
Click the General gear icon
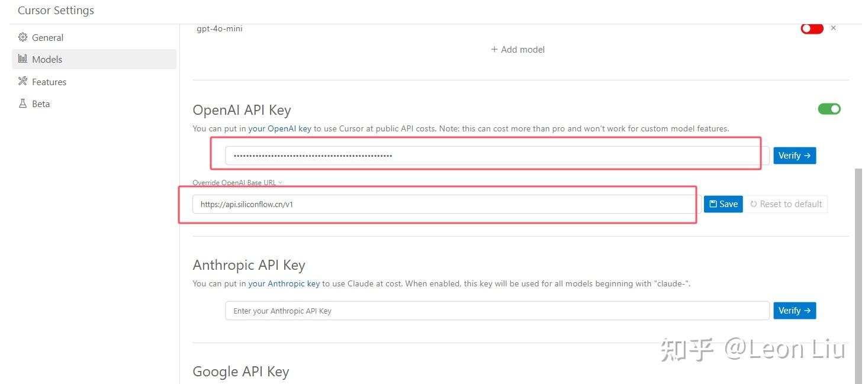(x=22, y=37)
